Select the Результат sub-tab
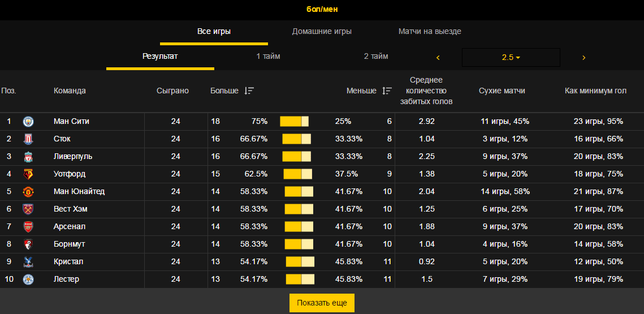644x314 pixels. click(160, 57)
